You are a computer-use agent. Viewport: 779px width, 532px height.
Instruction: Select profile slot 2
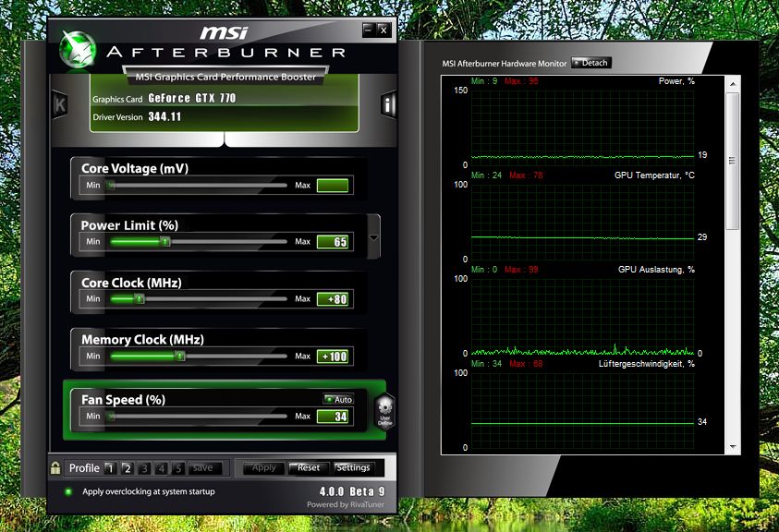(128, 468)
